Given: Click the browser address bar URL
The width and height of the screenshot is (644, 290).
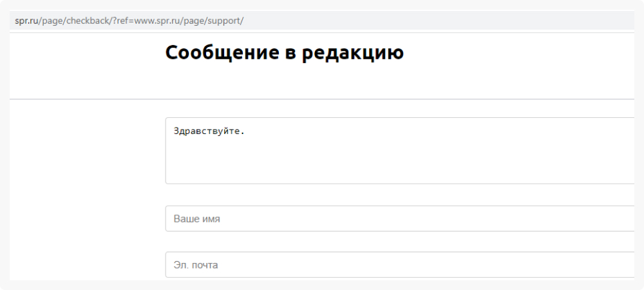Looking at the screenshot, I should 129,21.
